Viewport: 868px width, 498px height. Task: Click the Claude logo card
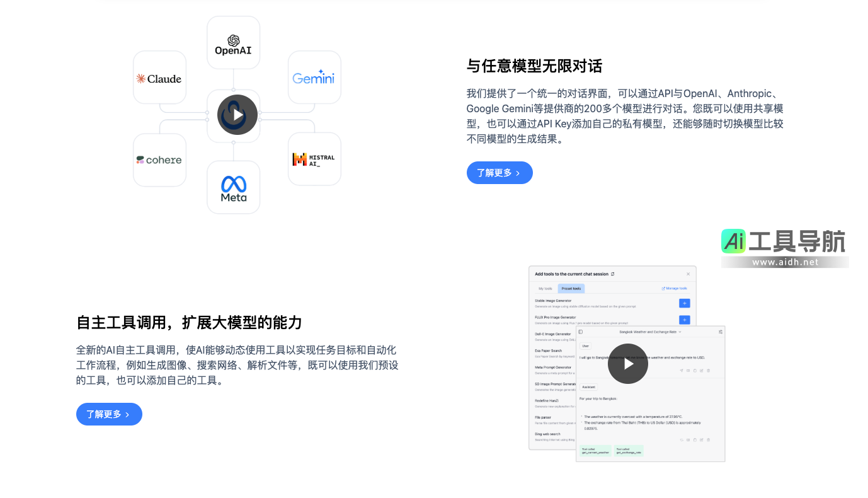159,78
